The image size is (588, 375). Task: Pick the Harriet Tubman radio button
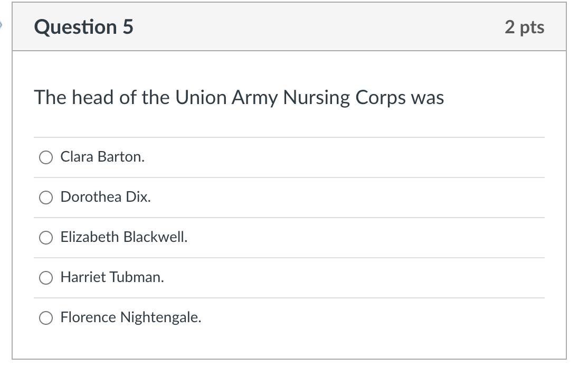tap(46, 278)
